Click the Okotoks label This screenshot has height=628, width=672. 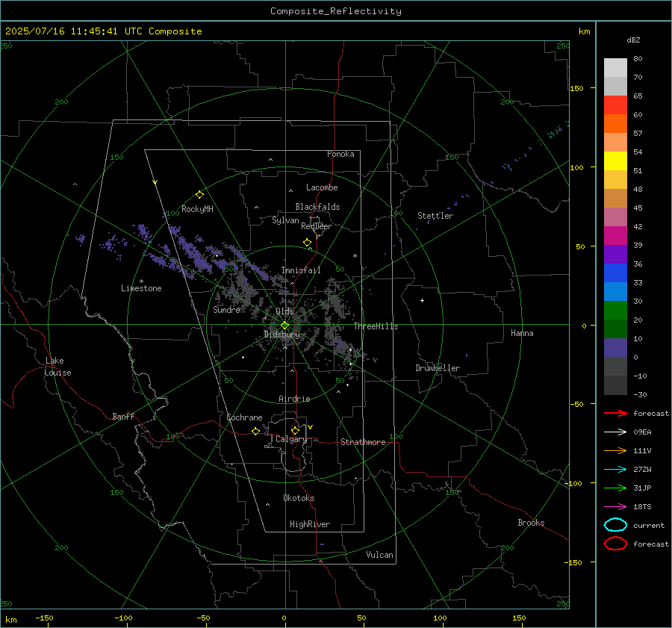tap(299, 498)
